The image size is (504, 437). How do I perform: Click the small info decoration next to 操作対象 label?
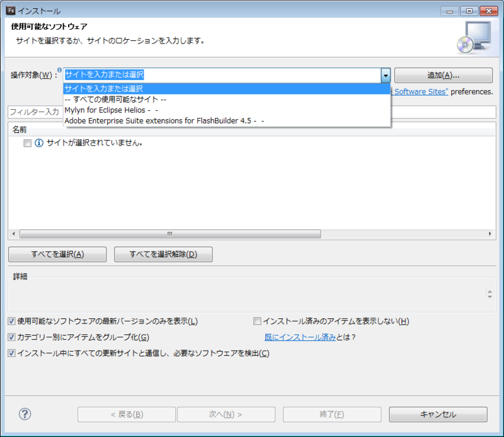59,70
